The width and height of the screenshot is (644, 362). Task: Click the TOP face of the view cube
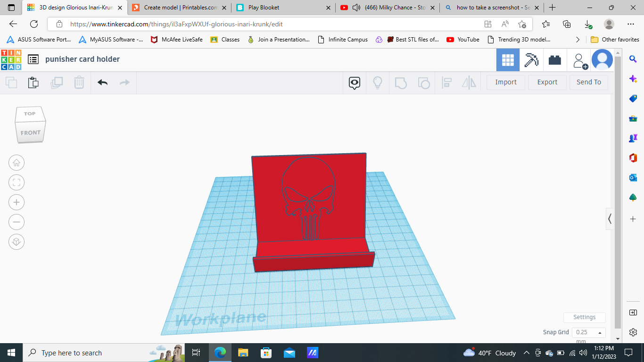pyautogui.click(x=30, y=114)
